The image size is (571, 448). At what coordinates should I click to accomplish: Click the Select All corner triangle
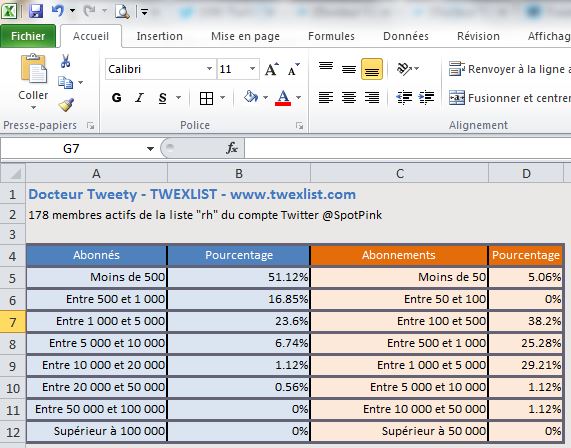tap(13, 173)
